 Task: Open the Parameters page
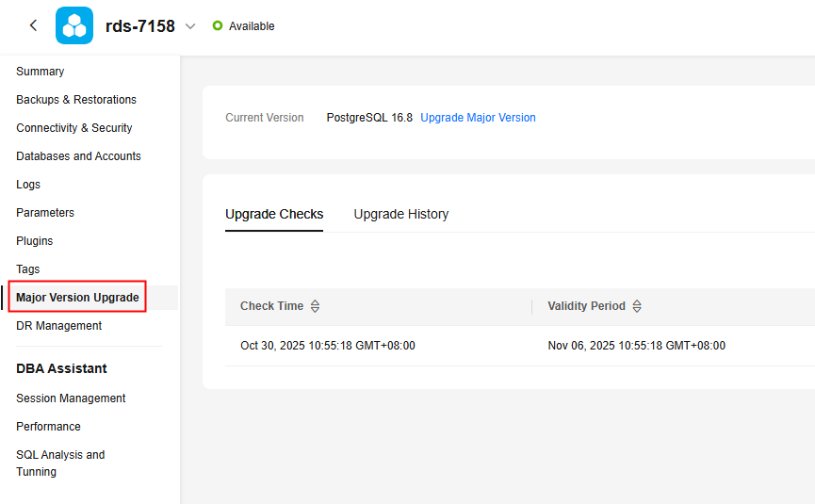click(45, 213)
